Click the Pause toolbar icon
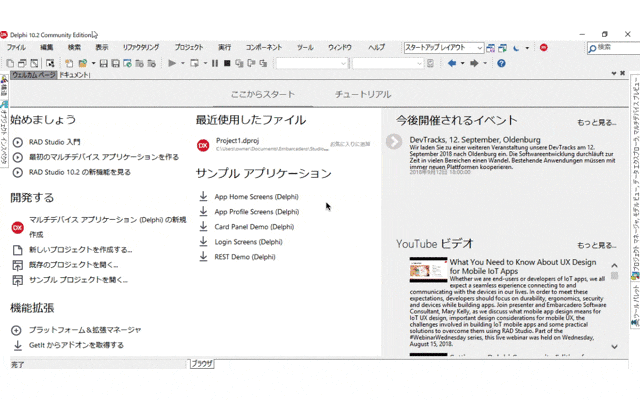This screenshot has height=400, width=640. coord(215,63)
